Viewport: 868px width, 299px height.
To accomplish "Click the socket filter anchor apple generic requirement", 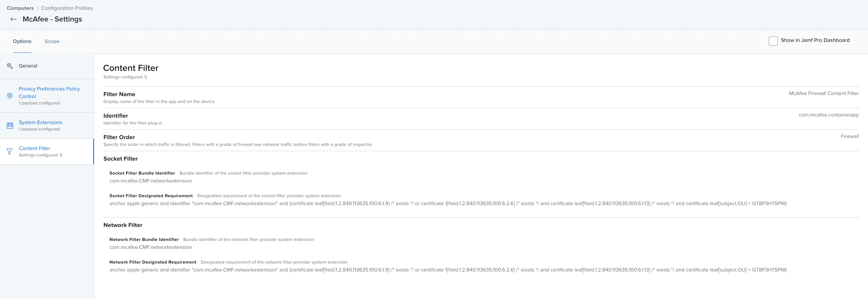I will coord(448,203).
